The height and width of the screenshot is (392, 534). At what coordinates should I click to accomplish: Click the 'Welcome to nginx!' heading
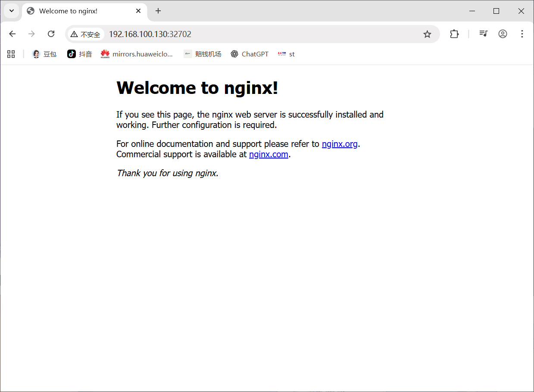197,88
